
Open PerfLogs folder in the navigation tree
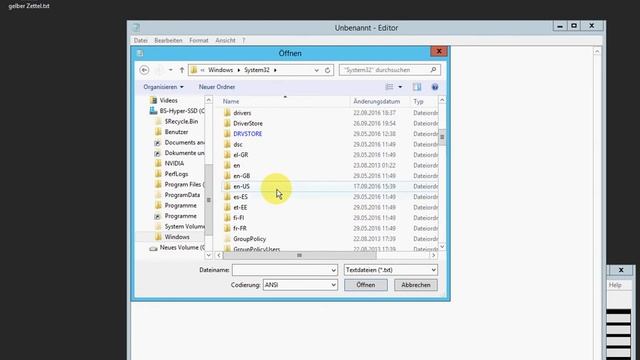(176, 174)
